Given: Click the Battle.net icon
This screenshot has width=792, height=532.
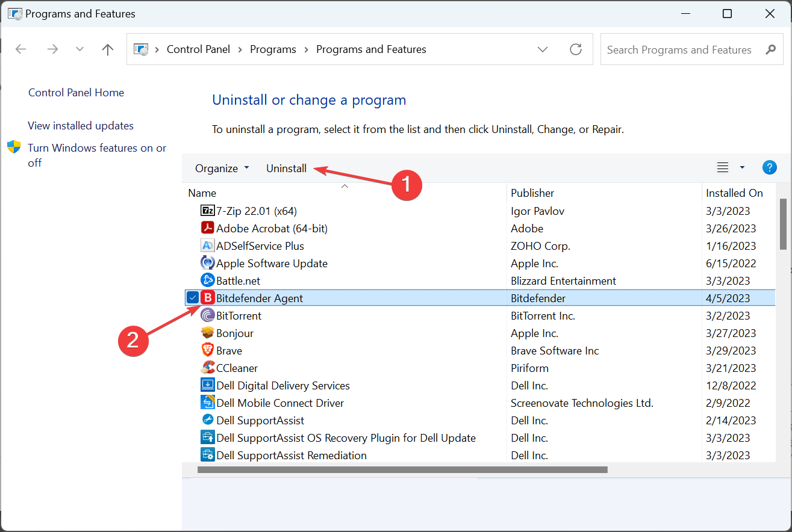Looking at the screenshot, I should [x=207, y=280].
